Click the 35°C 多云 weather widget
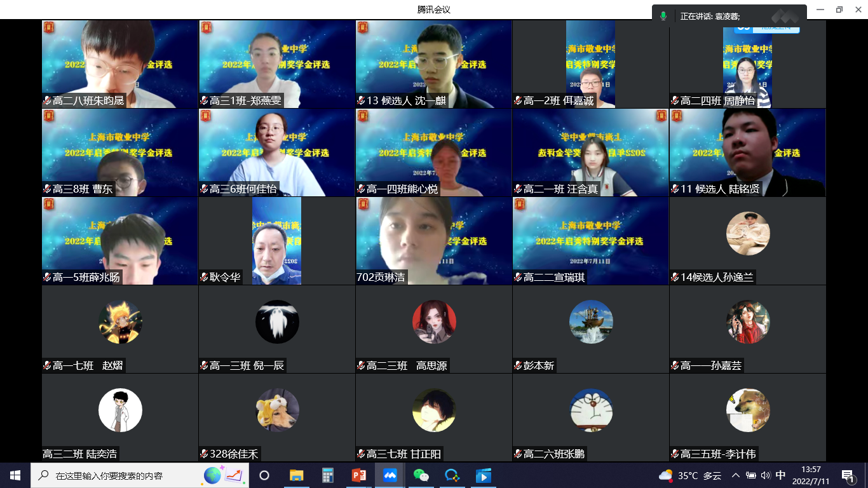 [690, 475]
